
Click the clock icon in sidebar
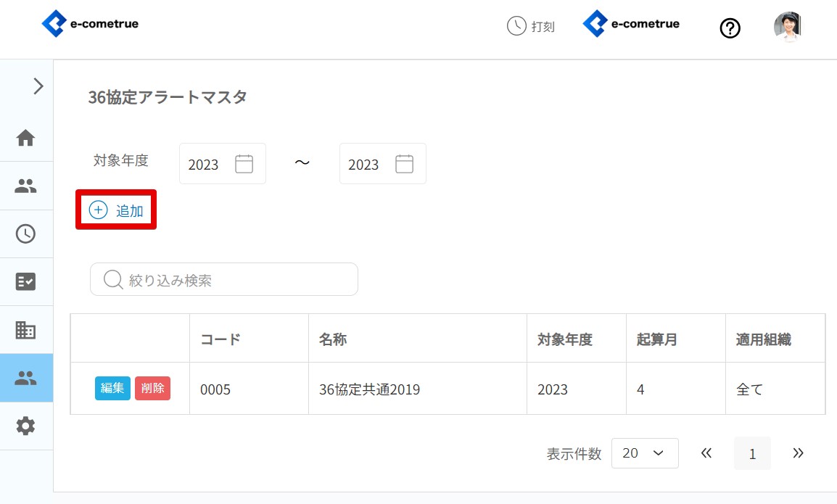coord(26,234)
